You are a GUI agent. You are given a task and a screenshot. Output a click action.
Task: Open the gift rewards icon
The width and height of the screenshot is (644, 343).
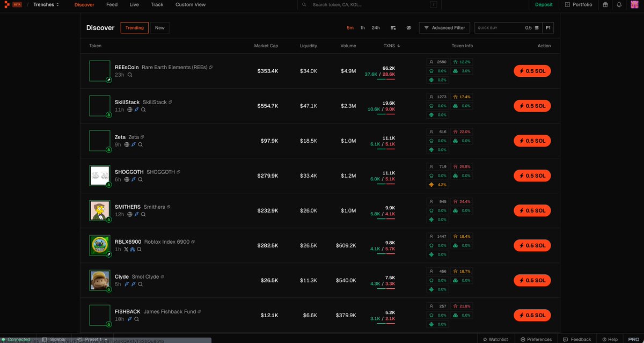[x=605, y=5]
